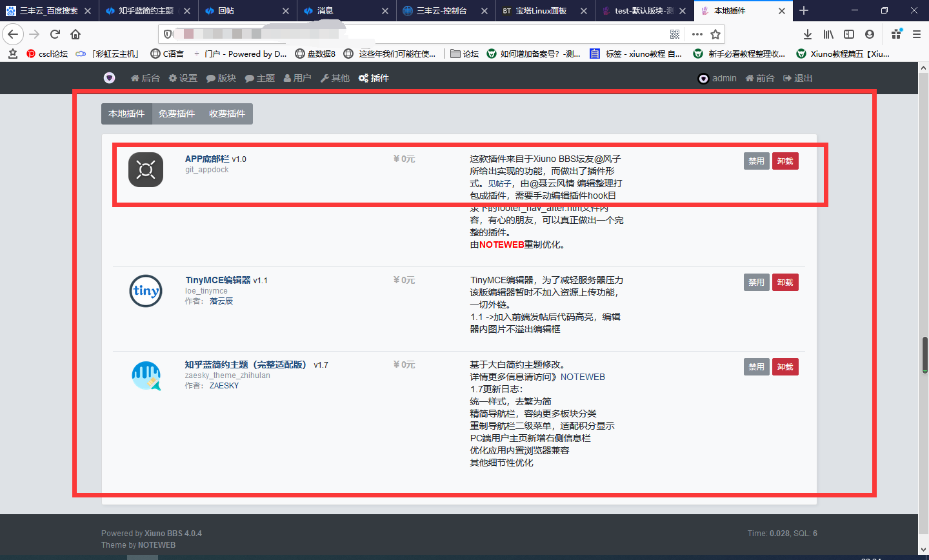Switch to the 三丰云-控制台 tab
The image size is (929, 560).
446,11
